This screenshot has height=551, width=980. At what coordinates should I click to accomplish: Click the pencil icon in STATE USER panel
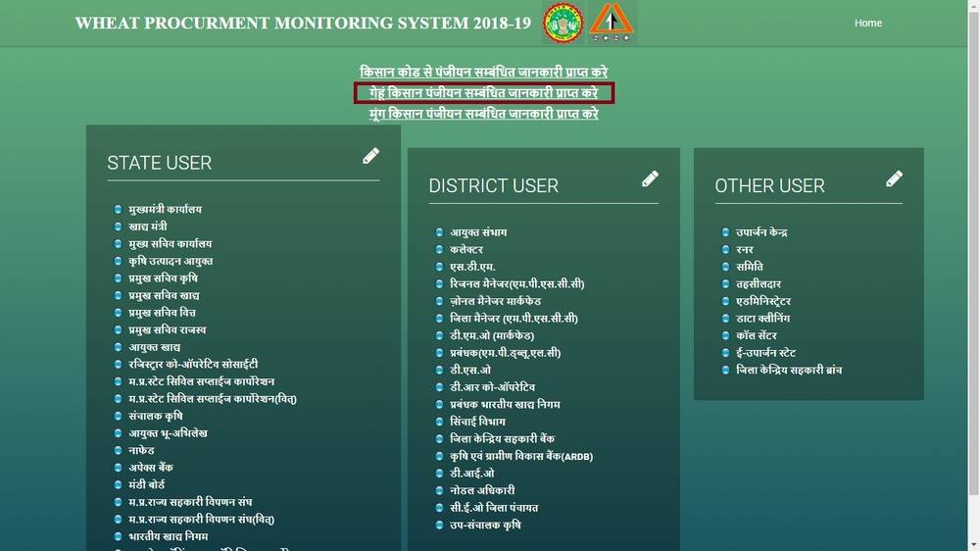pyautogui.click(x=370, y=156)
